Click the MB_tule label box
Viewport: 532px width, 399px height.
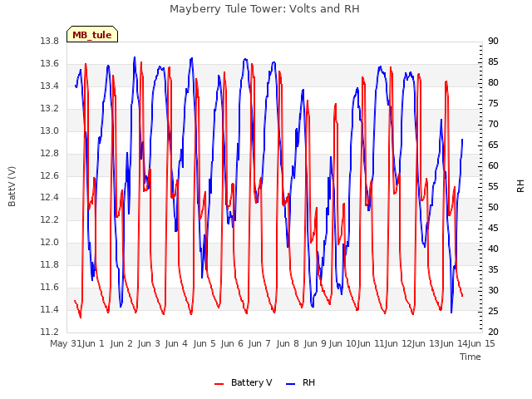pyautogui.click(x=92, y=34)
